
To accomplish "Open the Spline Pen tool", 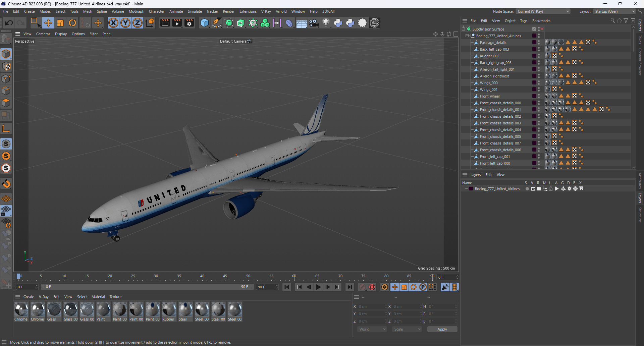I will pyautogui.click(x=217, y=23).
